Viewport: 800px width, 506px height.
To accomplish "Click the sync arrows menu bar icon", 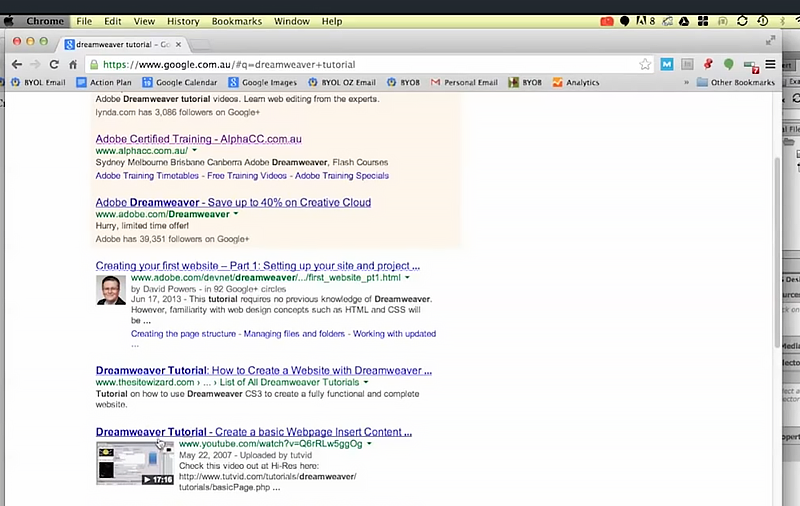I will point(742,21).
